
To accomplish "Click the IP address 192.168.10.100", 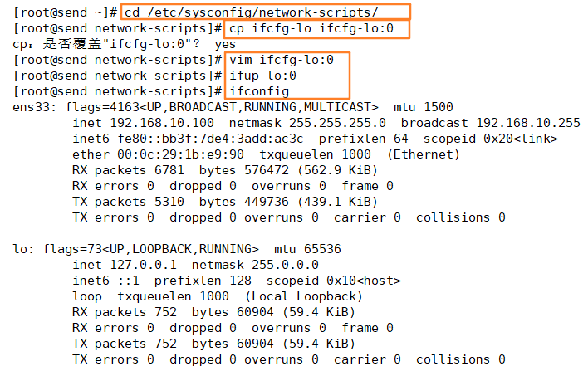I will coord(162,123).
